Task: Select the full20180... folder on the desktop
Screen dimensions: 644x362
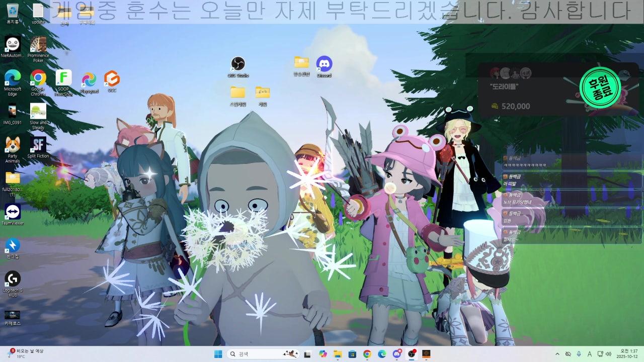Action: click(x=13, y=183)
